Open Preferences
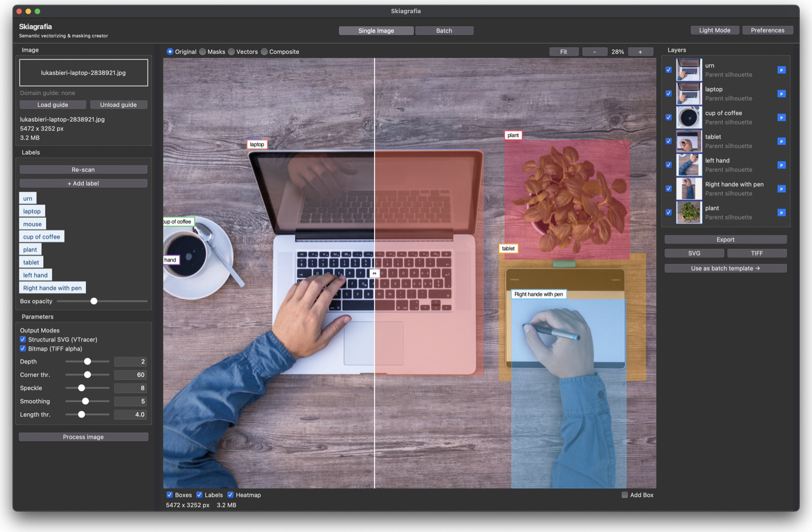Screen dimensions: 812x532 click(x=767, y=30)
